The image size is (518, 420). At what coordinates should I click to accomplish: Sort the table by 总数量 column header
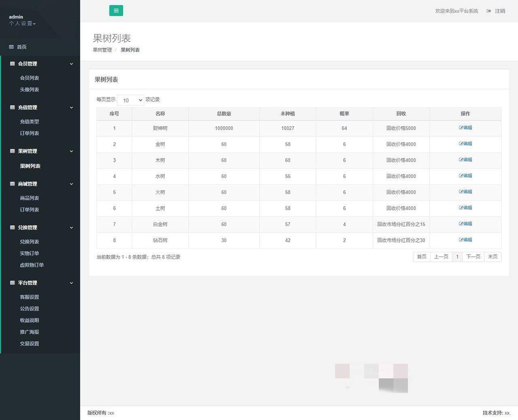(x=224, y=114)
